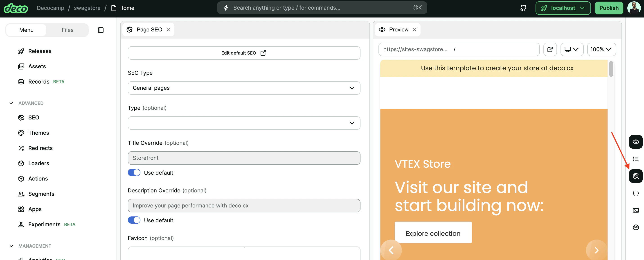Open Redirects in the sidebar menu
The width and height of the screenshot is (644, 260).
click(40, 148)
